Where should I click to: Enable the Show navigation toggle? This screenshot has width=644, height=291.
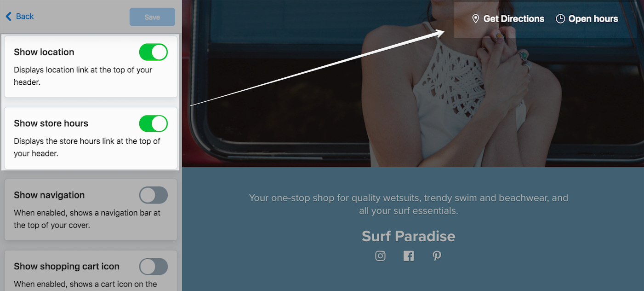[x=154, y=195]
